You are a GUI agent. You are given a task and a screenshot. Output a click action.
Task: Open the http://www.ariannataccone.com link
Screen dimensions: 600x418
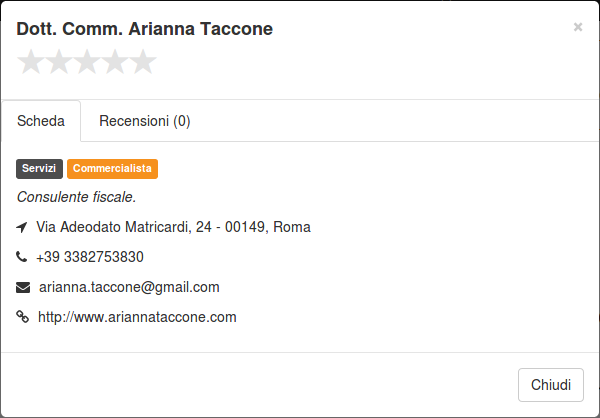[x=137, y=317]
